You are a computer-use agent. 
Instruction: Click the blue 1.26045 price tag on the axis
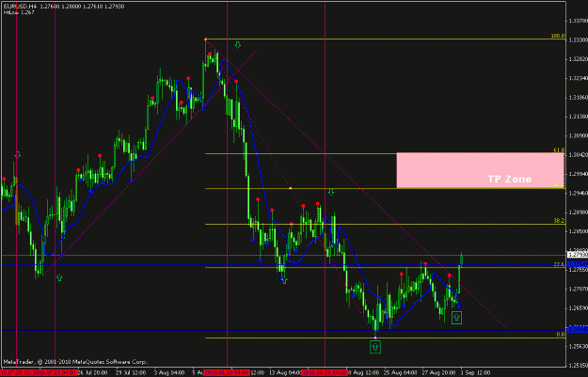(578, 330)
